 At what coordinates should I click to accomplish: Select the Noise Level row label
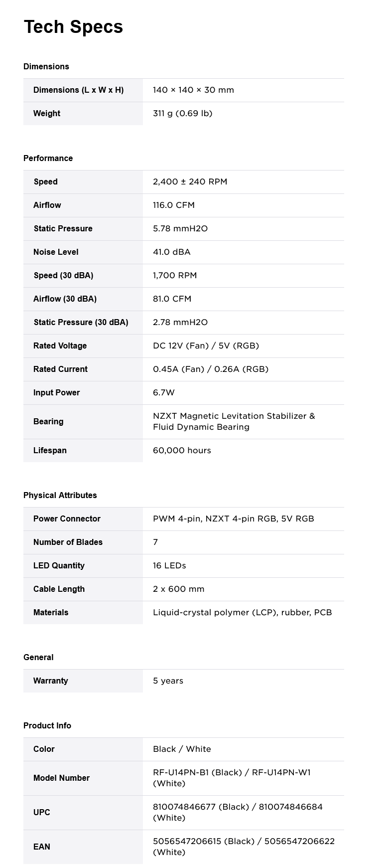[x=56, y=252]
